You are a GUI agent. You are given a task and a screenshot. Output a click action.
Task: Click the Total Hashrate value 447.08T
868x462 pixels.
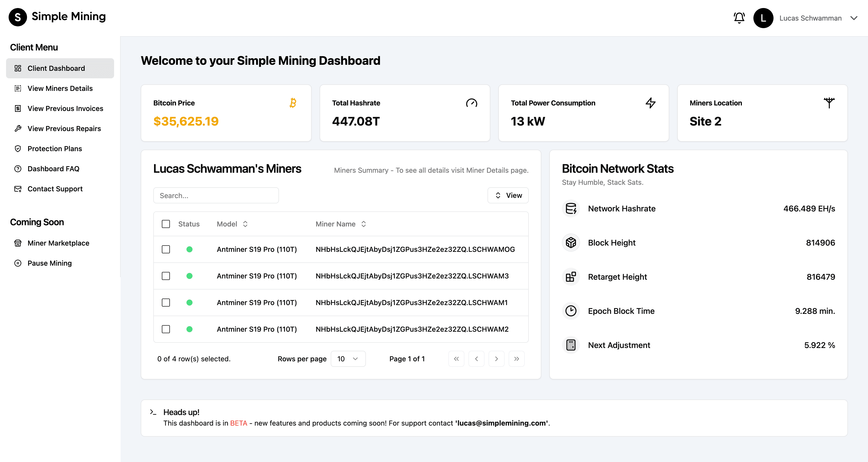356,121
